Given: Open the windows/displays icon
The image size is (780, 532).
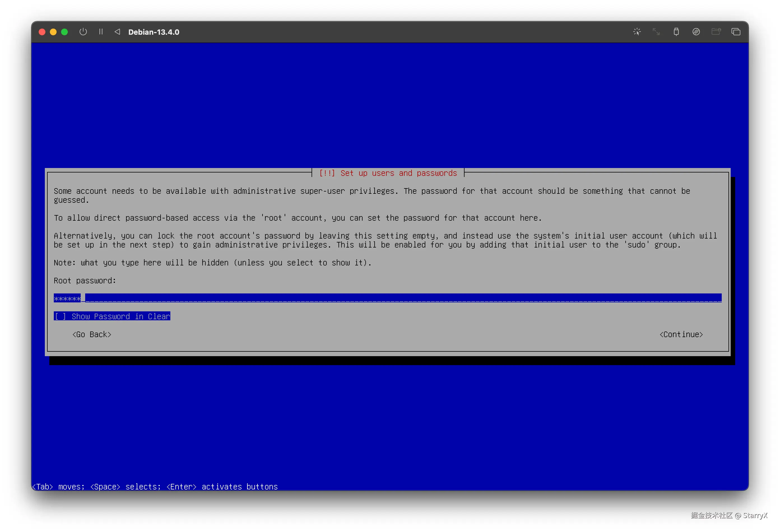Looking at the screenshot, I should 736,32.
